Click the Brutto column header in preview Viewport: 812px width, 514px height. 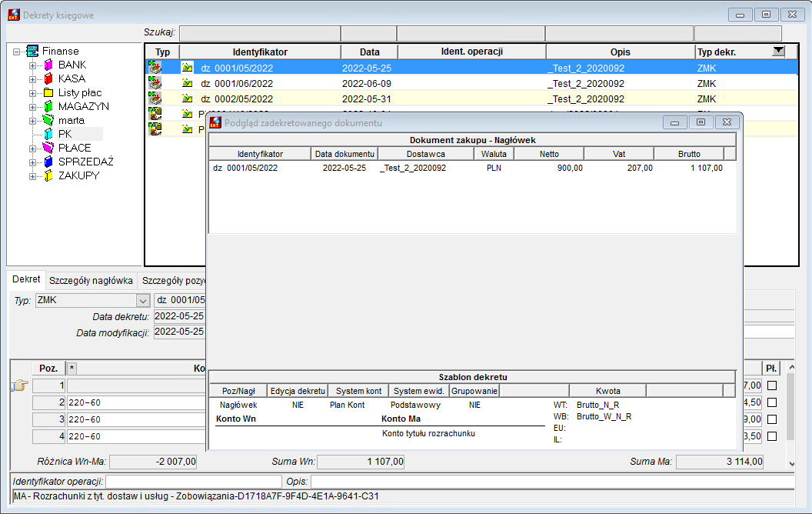689,154
